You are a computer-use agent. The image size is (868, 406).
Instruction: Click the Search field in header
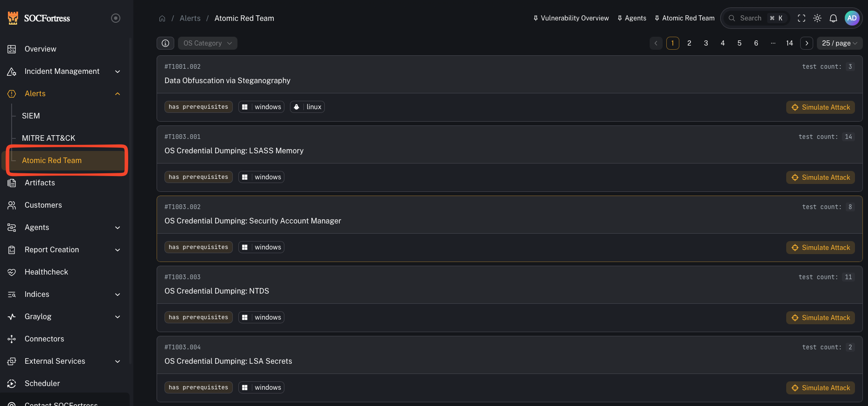[x=756, y=18]
